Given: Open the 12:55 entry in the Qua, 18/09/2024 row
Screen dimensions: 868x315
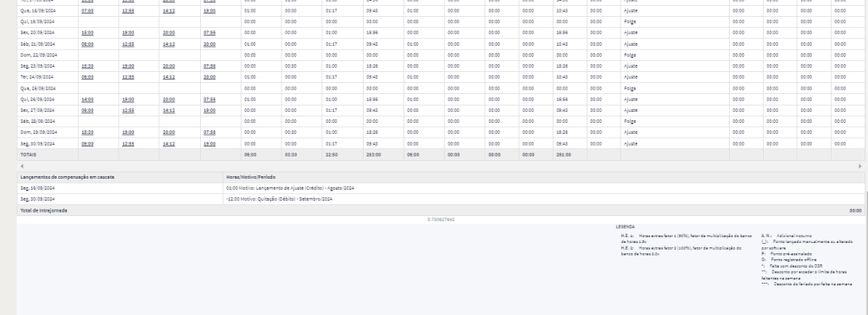Looking at the screenshot, I should click(x=128, y=10).
